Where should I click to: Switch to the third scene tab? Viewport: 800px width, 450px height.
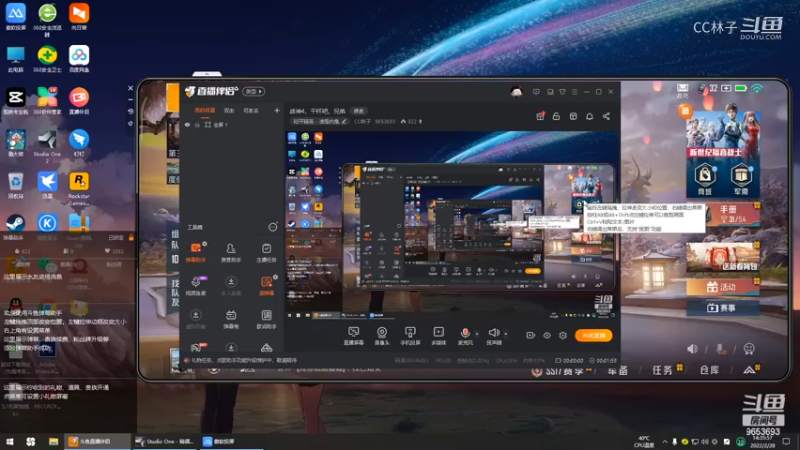(251, 110)
